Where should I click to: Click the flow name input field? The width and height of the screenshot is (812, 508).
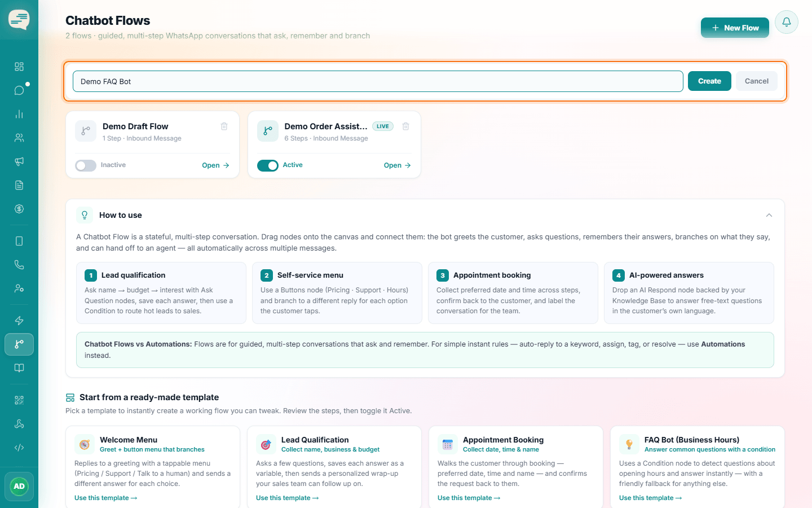coord(378,81)
